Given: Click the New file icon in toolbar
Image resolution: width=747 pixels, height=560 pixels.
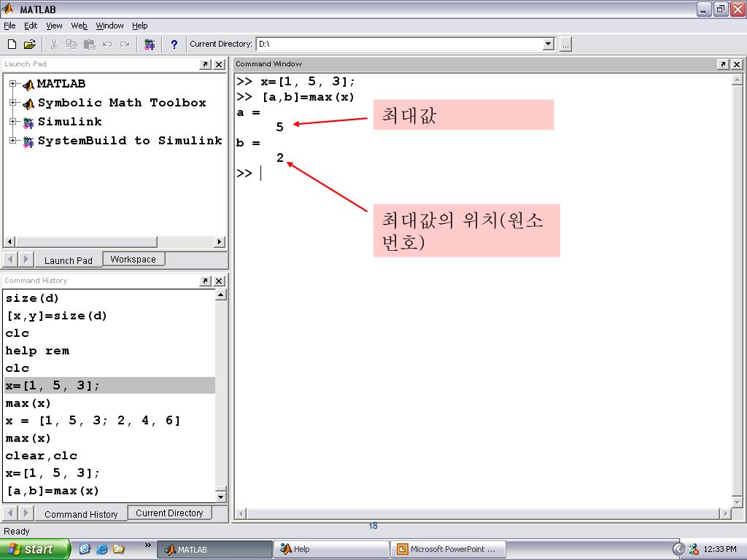Looking at the screenshot, I should 12,44.
